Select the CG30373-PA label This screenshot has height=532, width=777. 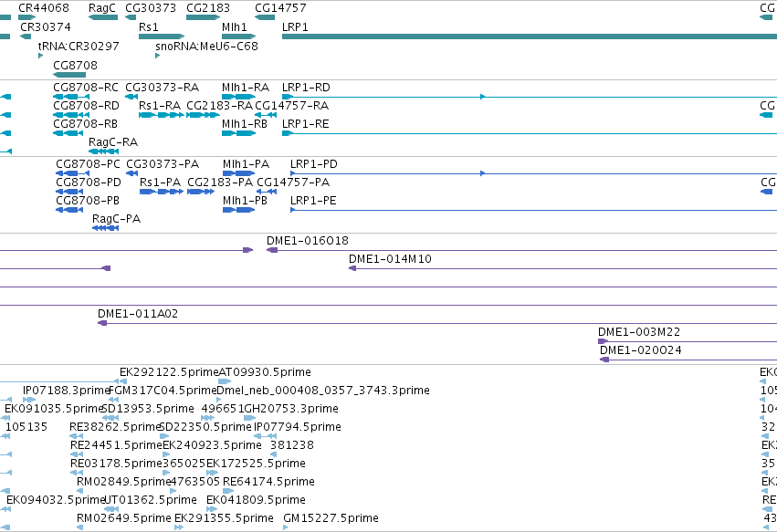click(163, 164)
